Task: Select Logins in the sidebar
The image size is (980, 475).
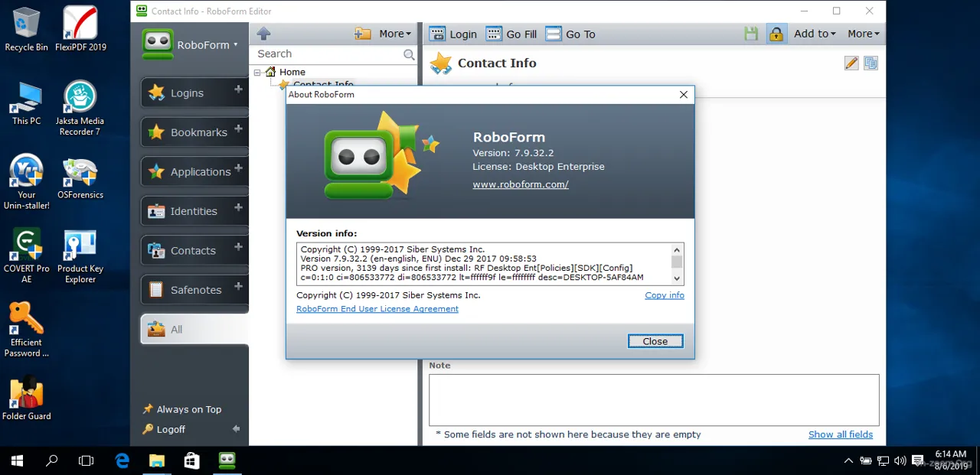Action: tap(188, 93)
